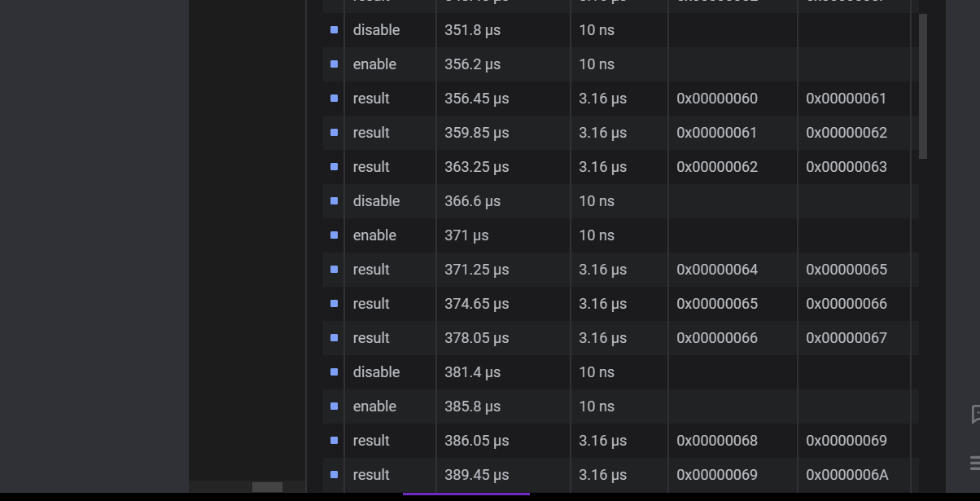Click the 0x00000060 value cell

[x=716, y=99]
